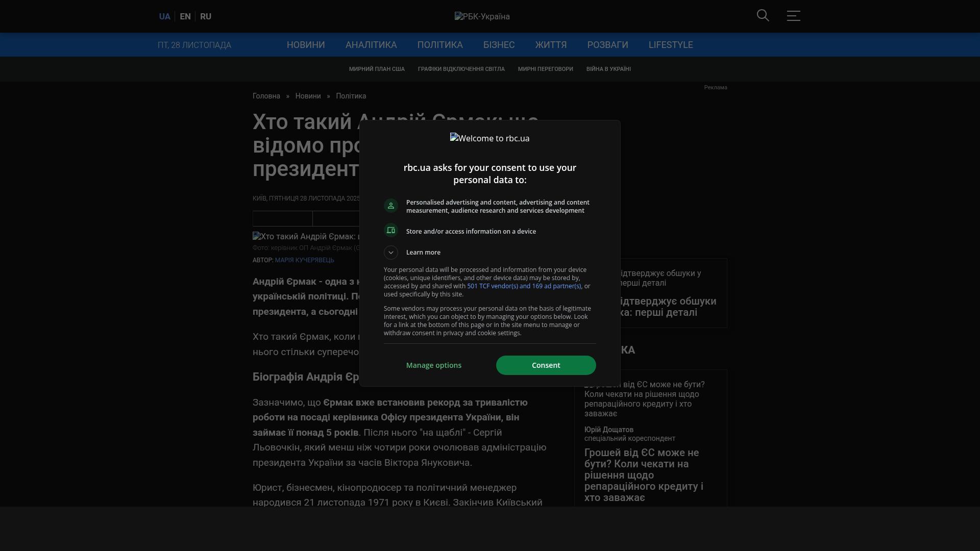Click the РБК-Україна site logo
Viewport: 980px width, 551px height.
pyautogui.click(x=482, y=16)
